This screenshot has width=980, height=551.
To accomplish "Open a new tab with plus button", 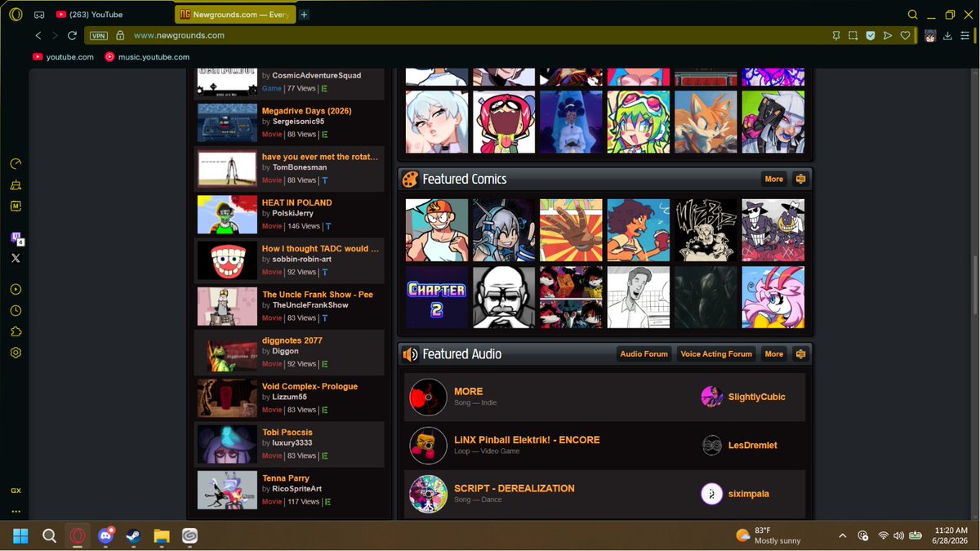I will [x=304, y=15].
